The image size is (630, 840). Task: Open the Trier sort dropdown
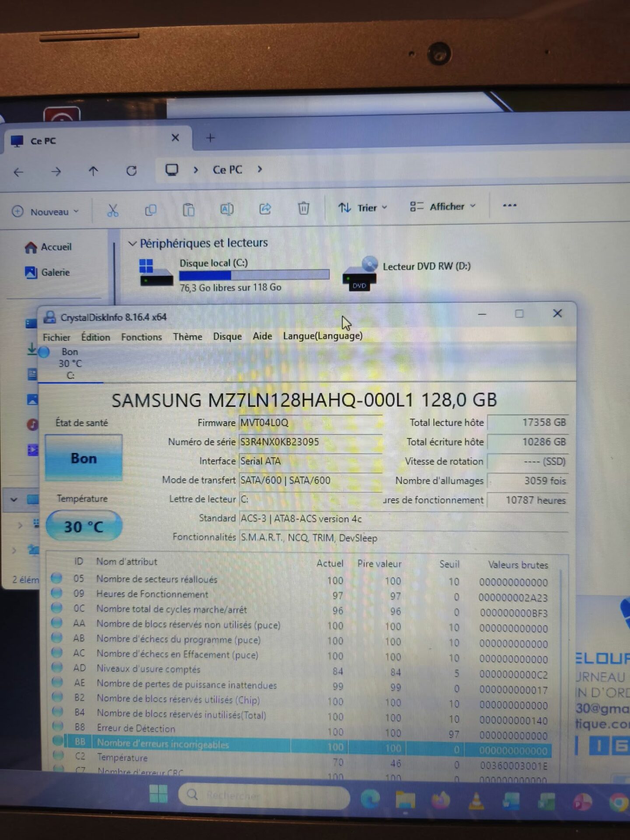363,207
